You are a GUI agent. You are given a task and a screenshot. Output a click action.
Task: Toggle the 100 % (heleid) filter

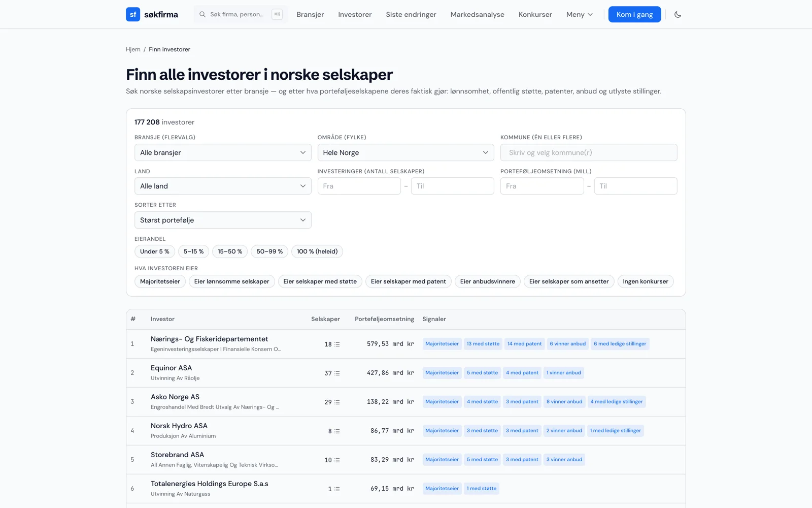point(317,251)
